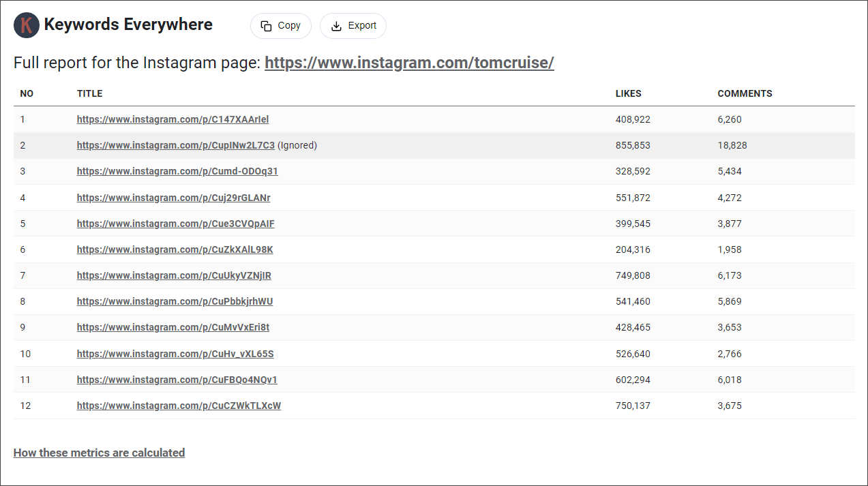The width and height of the screenshot is (868, 486).
Task: Open post link CuFBQo4NQv1
Action: point(177,380)
